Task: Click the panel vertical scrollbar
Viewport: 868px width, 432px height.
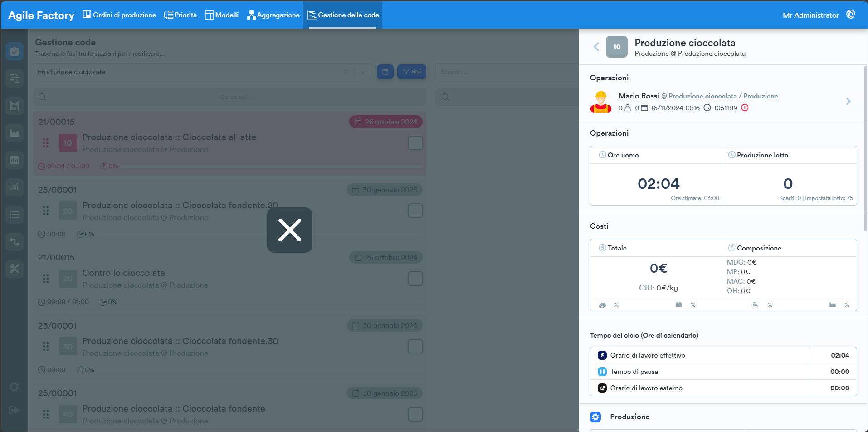Action: click(865, 148)
